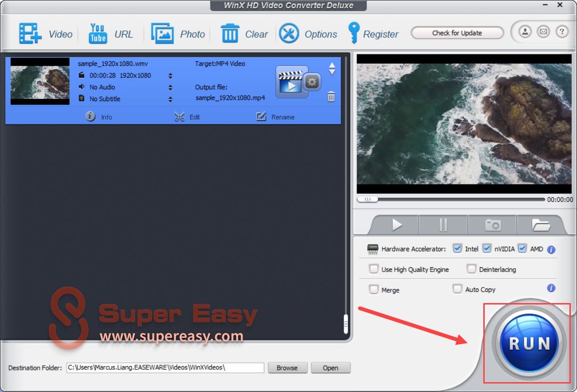Click the Target:MP4 Video text
Image resolution: width=577 pixels, height=392 pixels.
tap(220, 64)
